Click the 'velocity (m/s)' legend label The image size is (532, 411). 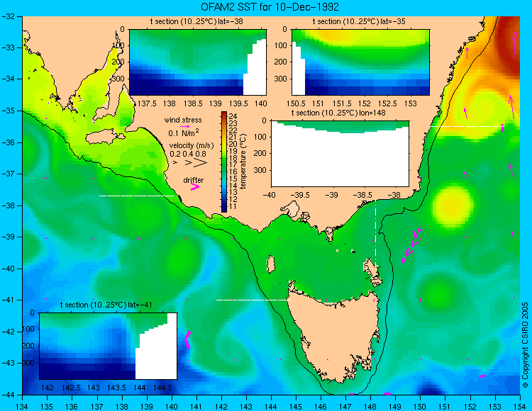pyautogui.click(x=192, y=146)
